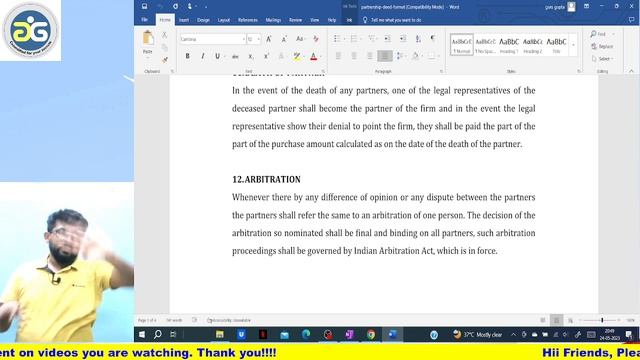Viewport: 640px width, 360px height.
Task: Click the text highlight color marker icon
Action: 296,56
